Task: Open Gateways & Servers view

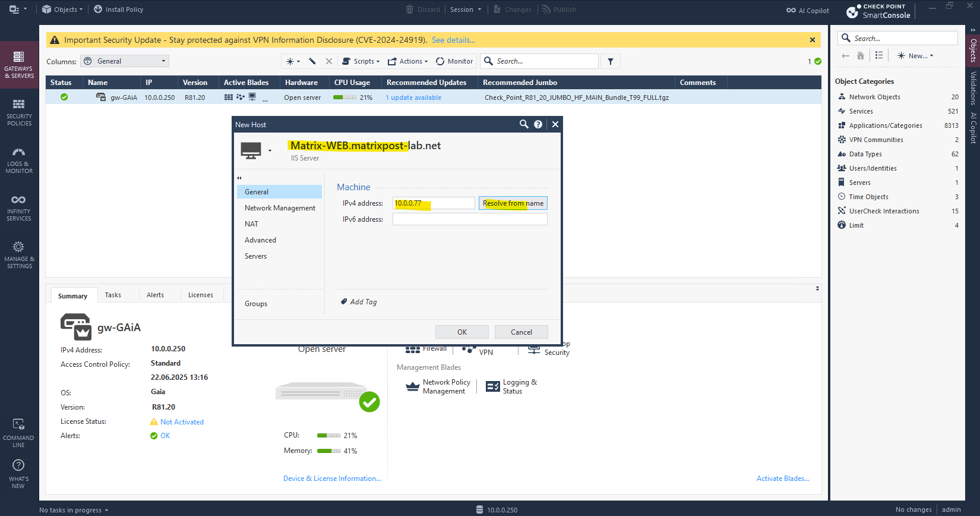Action: click(x=19, y=65)
